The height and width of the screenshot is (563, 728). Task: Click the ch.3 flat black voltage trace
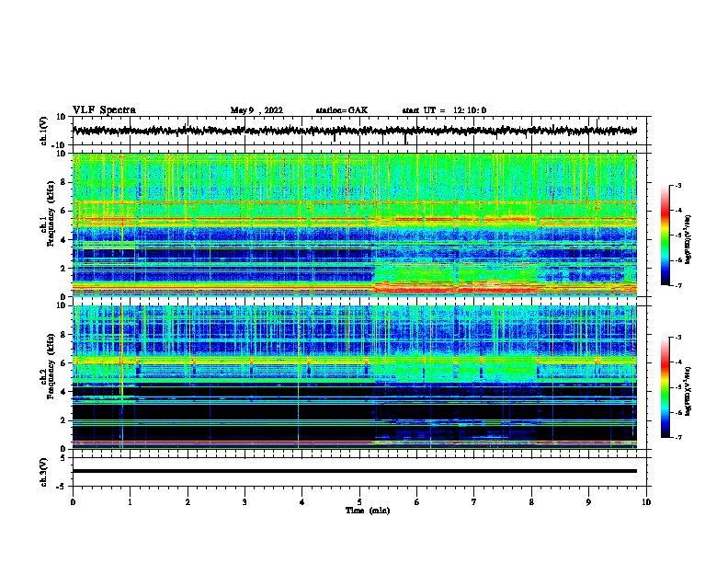point(355,471)
